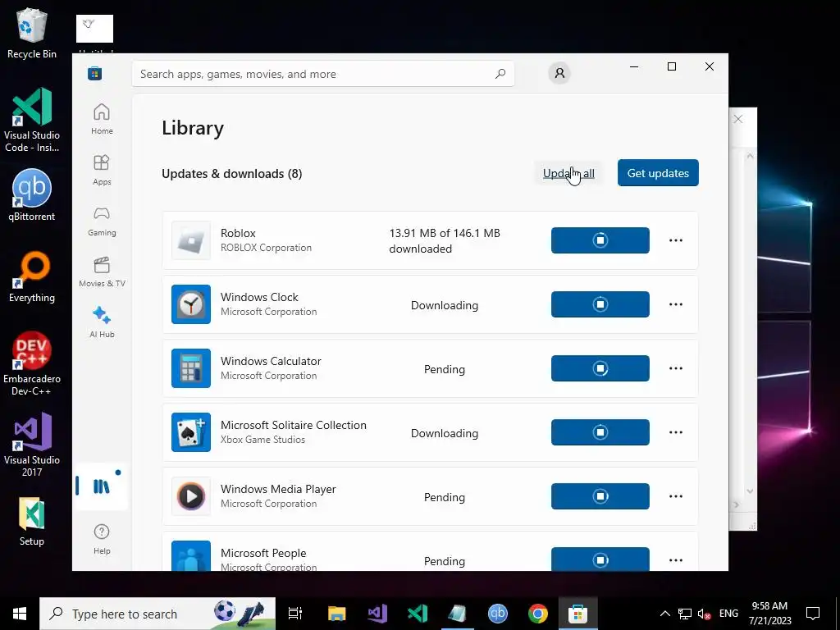Select Embarcadero Dev-C++ desktop shortcut
The height and width of the screenshot is (630, 840).
click(x=32, y=363)
